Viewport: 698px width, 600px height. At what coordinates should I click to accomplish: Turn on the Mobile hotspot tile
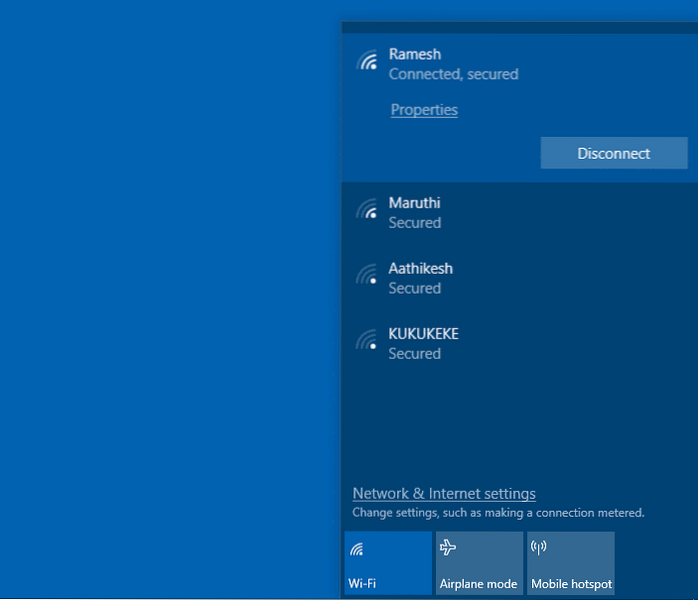click(x=571, y=565)
